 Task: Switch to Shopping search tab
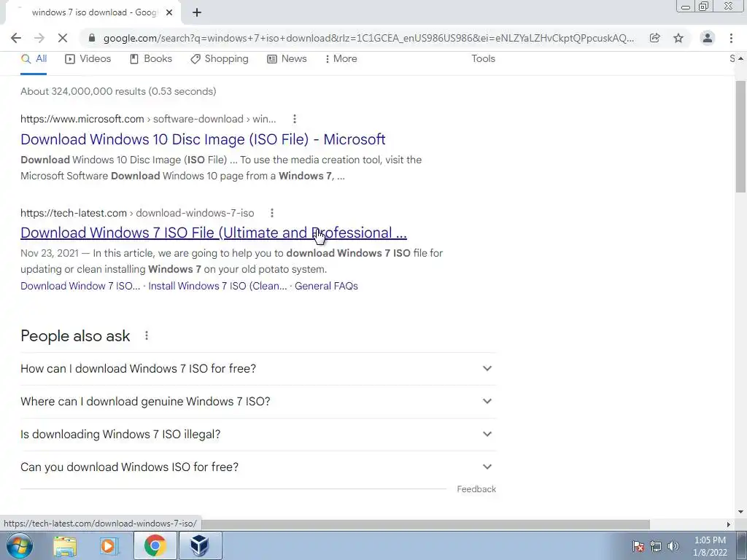(x=219, y=58)
